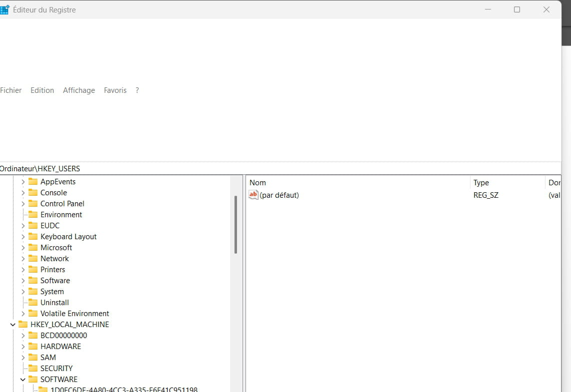Open the Fichier menu

coord(11,90)
